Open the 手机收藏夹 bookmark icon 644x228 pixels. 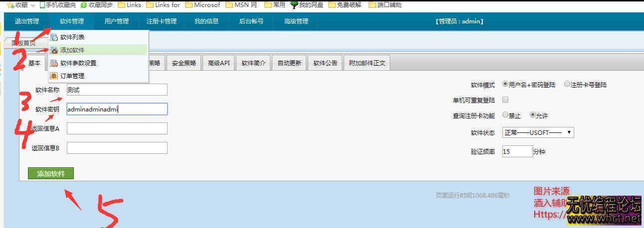(x=42, y=5)
